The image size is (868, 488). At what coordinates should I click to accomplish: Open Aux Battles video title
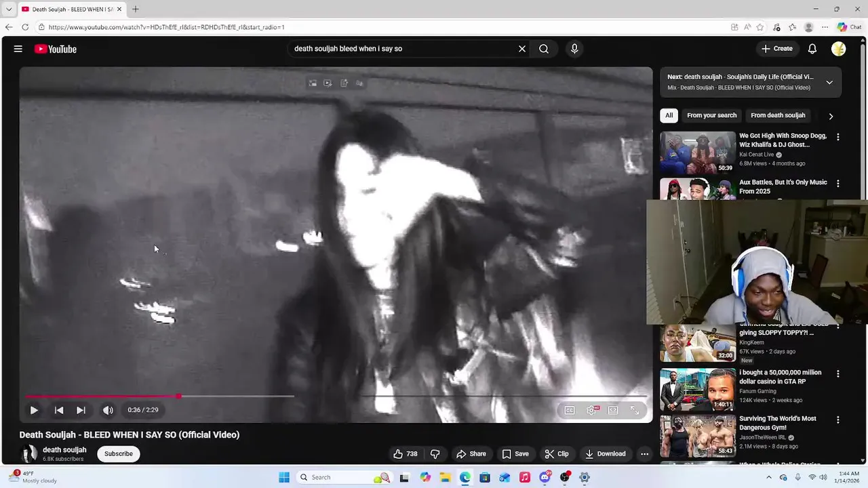coord(783,186)
